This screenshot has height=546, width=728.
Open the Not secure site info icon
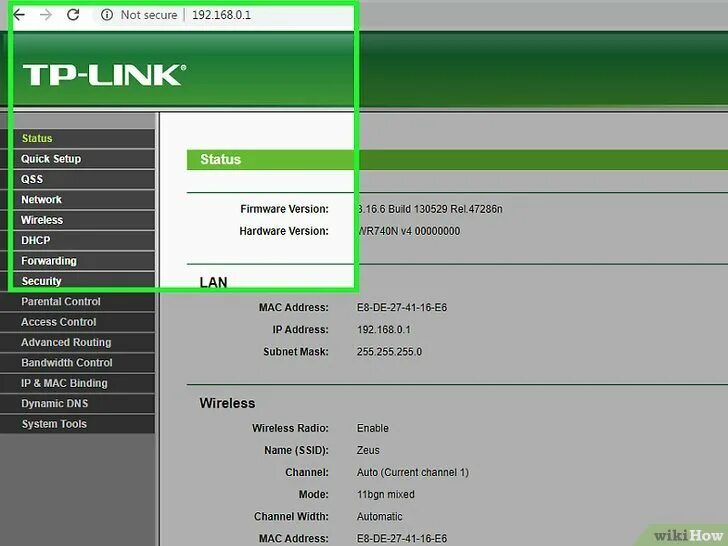click(107, 15)
